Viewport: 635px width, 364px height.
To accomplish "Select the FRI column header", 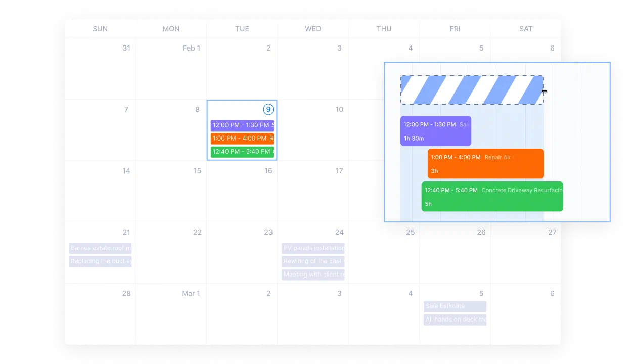I will [455, 29].
